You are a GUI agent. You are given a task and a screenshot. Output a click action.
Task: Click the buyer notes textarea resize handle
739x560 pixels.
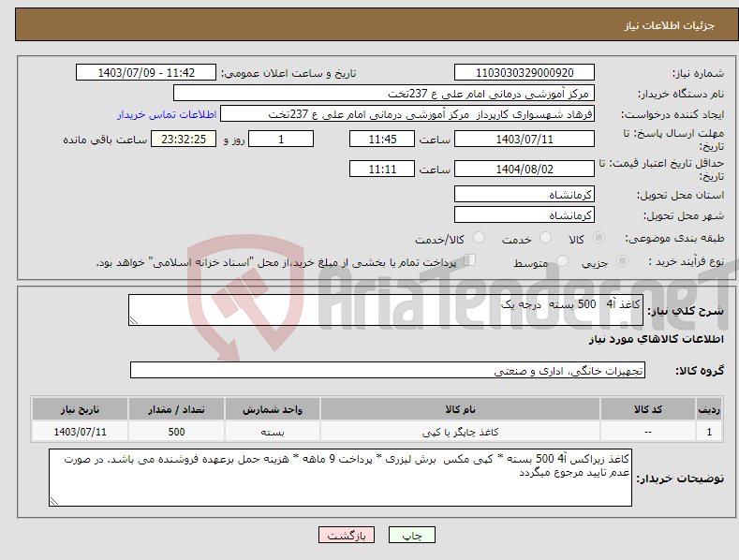click(54, 501)
